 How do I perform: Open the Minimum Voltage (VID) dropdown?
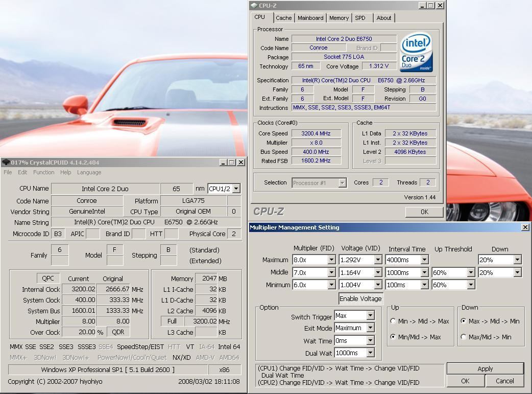(x=378, y=285)
